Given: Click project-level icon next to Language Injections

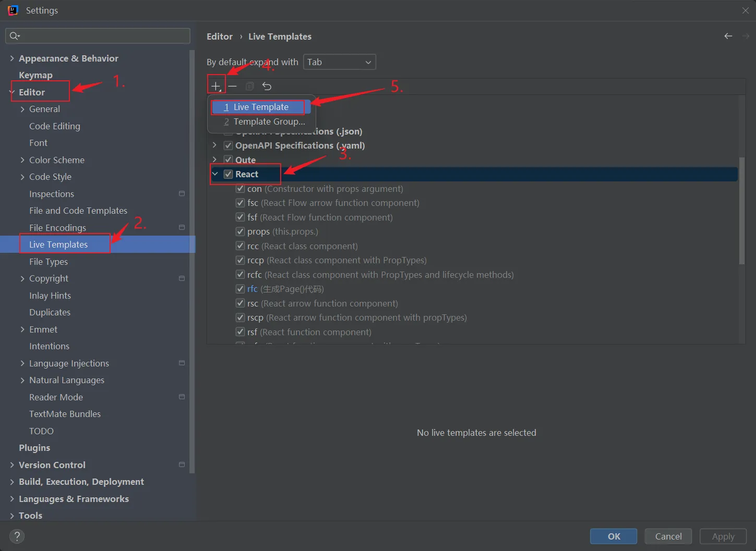Looking at the screenshot, I should click(182, 363).
